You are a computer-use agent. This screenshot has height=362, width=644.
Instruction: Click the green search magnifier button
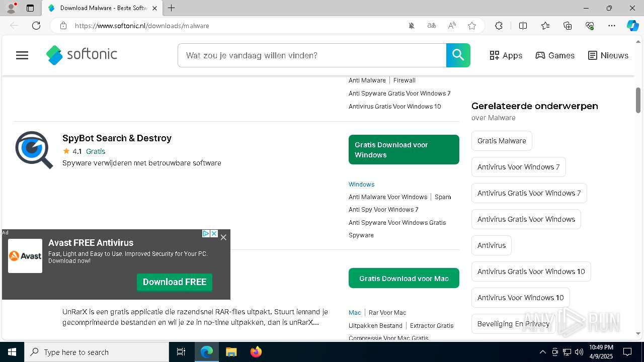click(458, 55)
